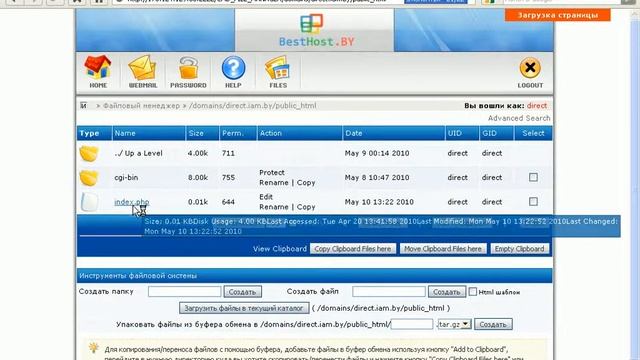Focus the Создать папку input field
Viewport: 640px width, 360px height.
click(x=184, y=291)
